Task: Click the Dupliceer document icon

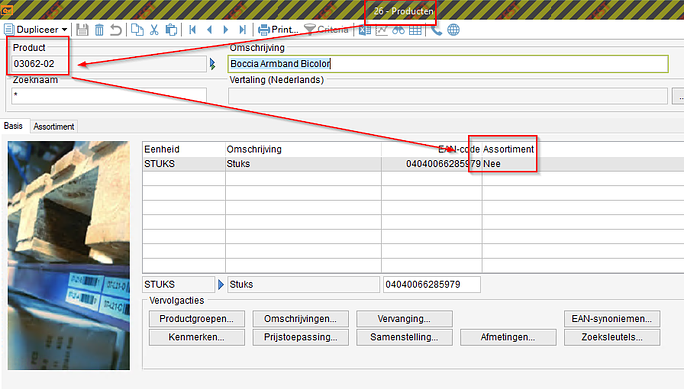Action: (x=9, y=30)
